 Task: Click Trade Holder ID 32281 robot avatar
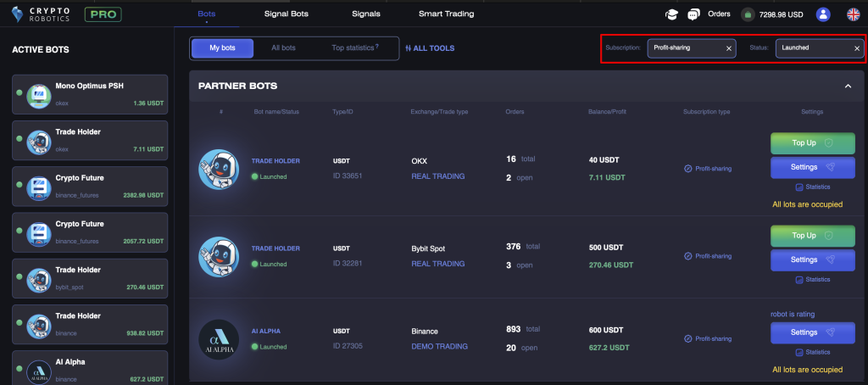[x=219, y=256]
